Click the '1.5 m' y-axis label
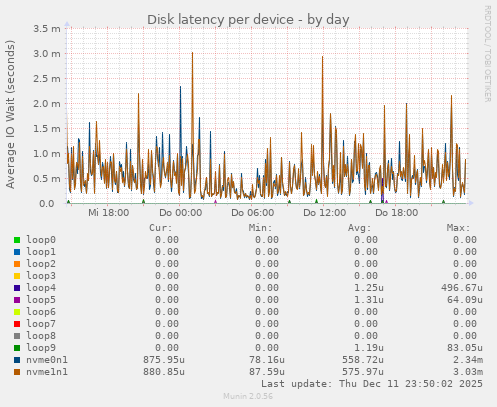This screenshot has height=407, width=497. (x=47, y=129)
